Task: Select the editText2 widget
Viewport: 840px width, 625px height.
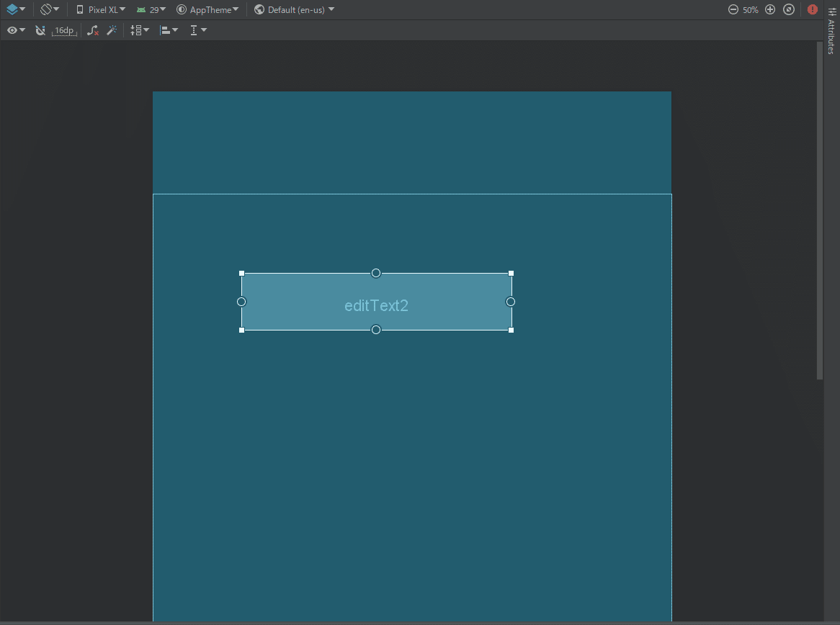Action: tap(376, 302)
